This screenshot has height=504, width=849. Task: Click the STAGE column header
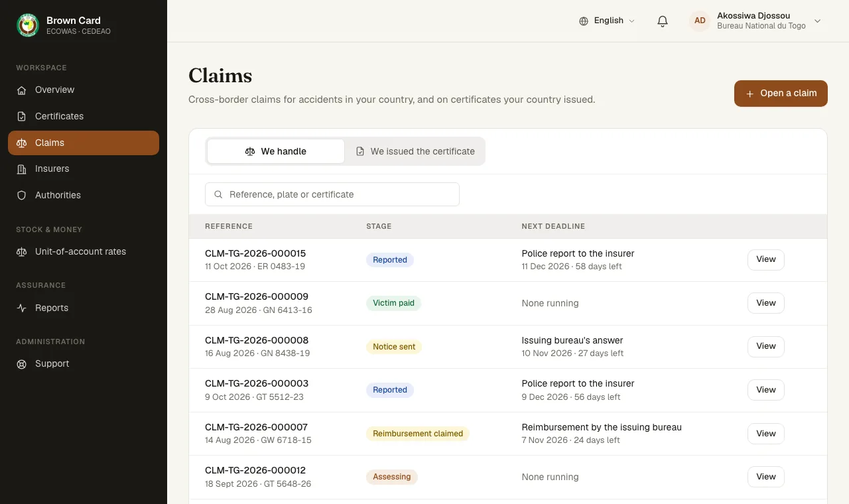coord(379,226)
